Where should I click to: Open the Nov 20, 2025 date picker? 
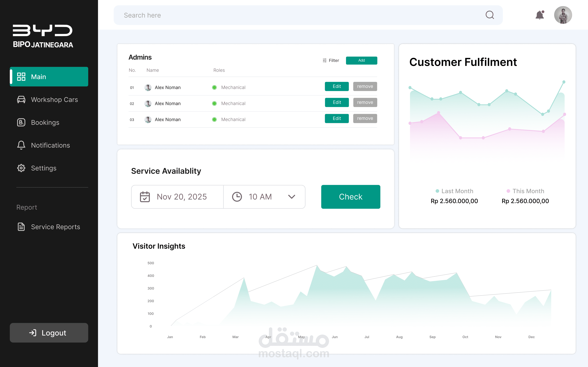182,197
